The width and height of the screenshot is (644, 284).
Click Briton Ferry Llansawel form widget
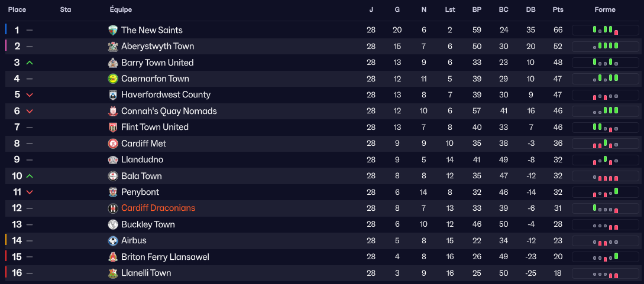(606, 257)
